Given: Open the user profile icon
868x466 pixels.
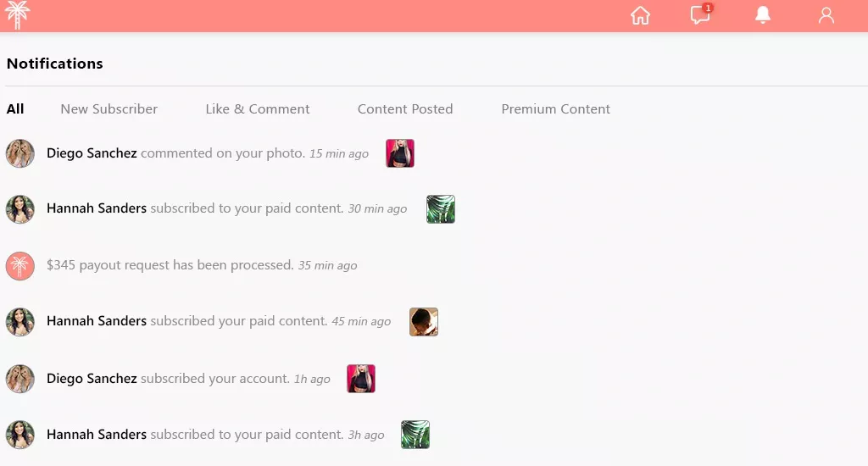Looking at the screenshot, I should tap(826, 15).
